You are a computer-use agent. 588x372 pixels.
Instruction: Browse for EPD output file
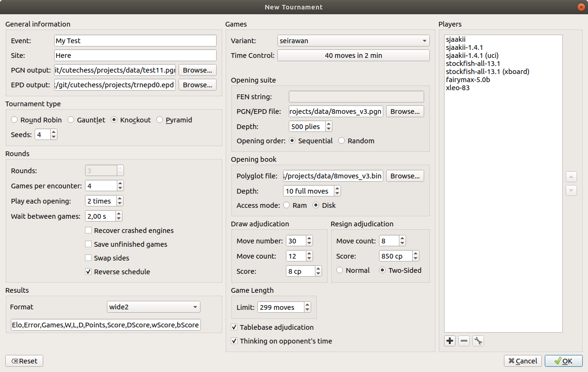pos(198,85)
